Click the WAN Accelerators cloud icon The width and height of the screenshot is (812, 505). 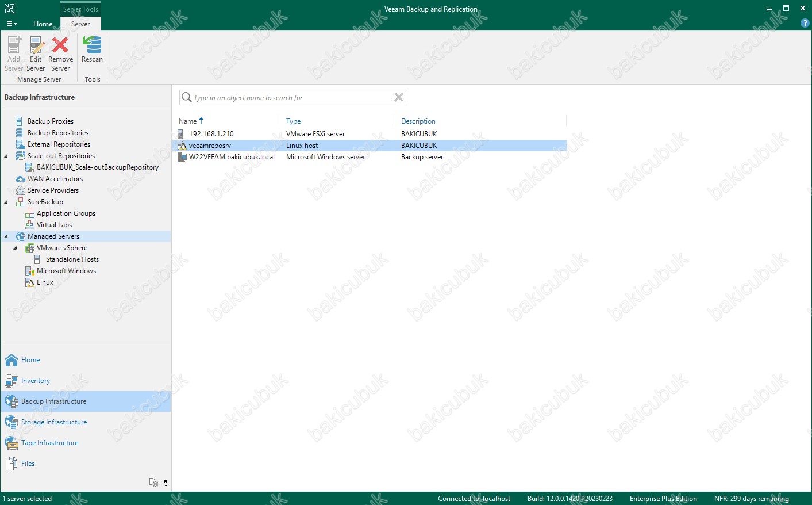pyautogui.click(x=21, y=179)
